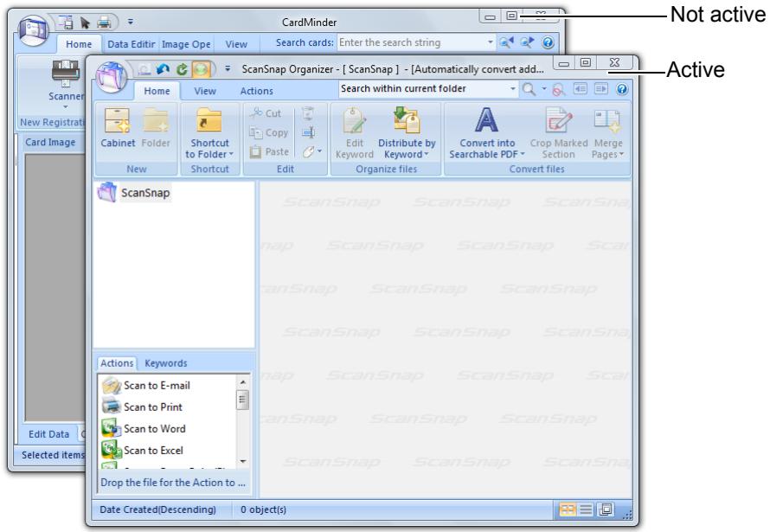Viewport: 770px width, 532px height.
Task: Click the actions list scrollbar down arrow
Action: [x=242, y=461]
